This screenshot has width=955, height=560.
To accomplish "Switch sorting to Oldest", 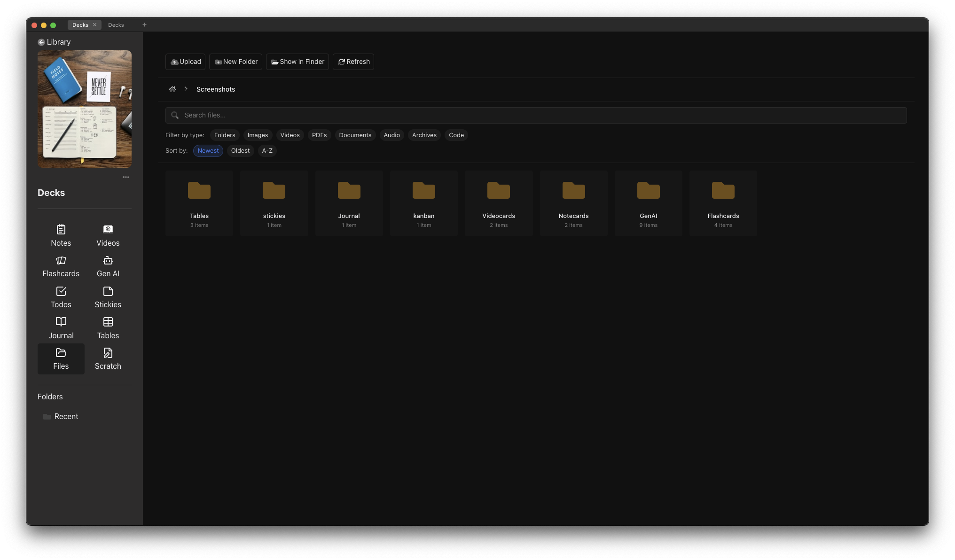I will click(x=240, y=150).
